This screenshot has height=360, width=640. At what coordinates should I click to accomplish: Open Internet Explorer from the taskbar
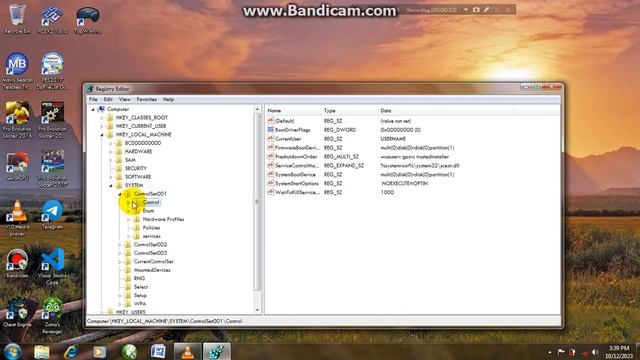click(x=71, y=351)
